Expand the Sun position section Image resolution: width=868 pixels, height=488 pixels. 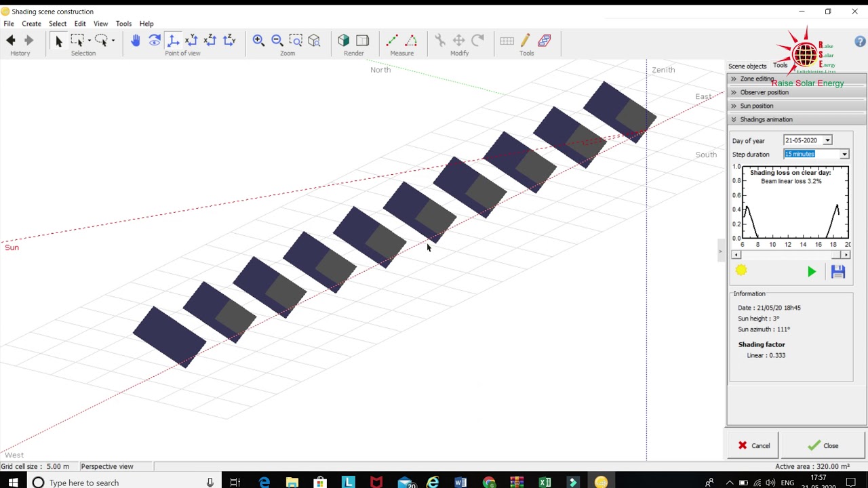point(796,106)
